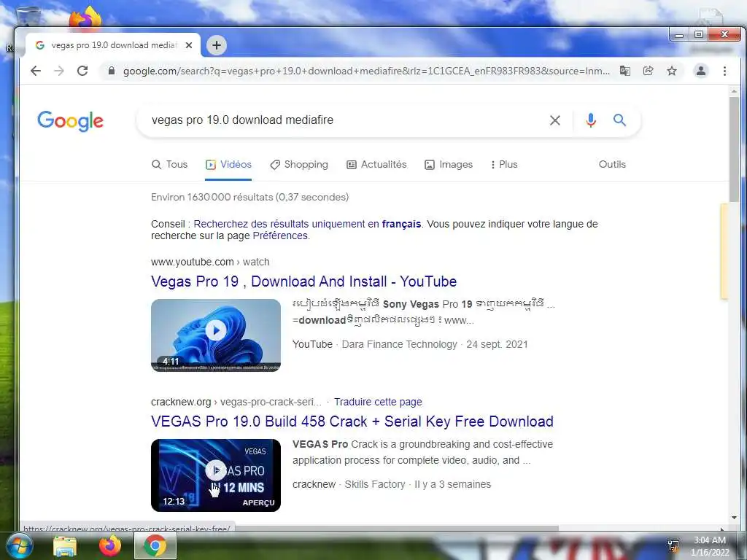Open Vegas Pro 19, Download And Install result
Image resolution: width=747 pixels, height=560 pixels.
coord(304,281)
